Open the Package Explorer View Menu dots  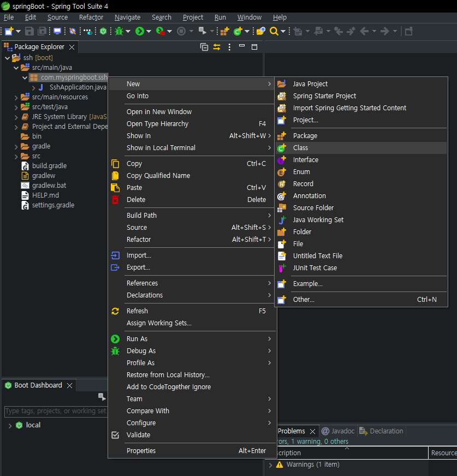[x=229, y=47]
